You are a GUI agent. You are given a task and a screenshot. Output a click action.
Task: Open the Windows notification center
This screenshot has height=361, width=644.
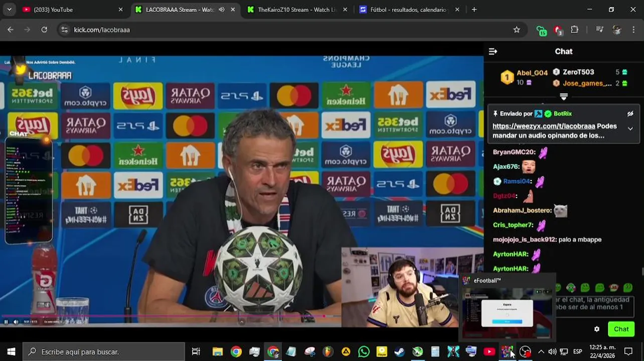(628, 352)
